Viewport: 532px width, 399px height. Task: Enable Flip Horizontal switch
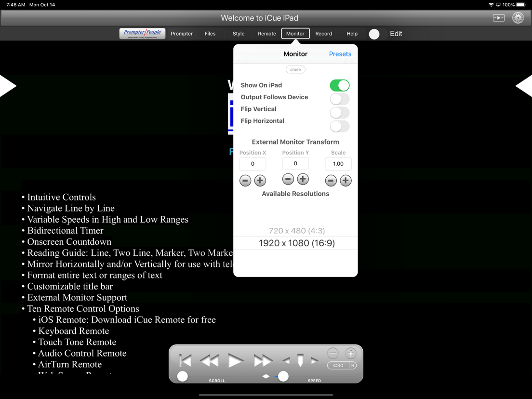click(340, 126)
